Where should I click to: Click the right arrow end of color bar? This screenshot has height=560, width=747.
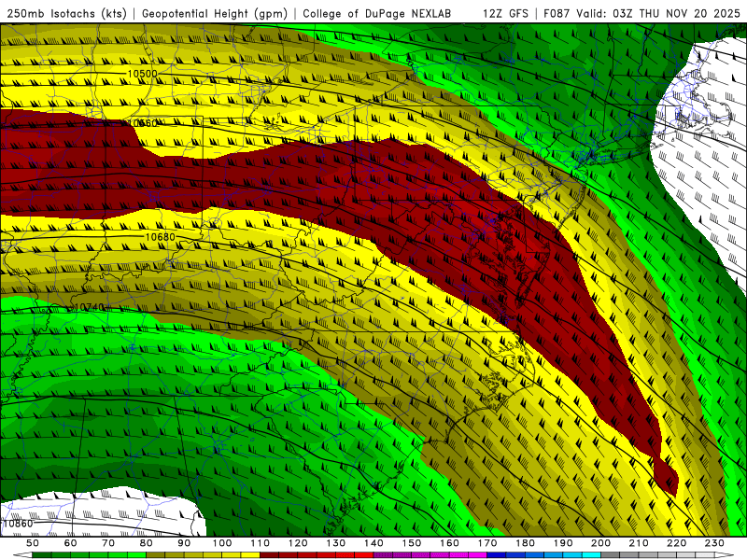pyautogui.click(x=725, y=555)
